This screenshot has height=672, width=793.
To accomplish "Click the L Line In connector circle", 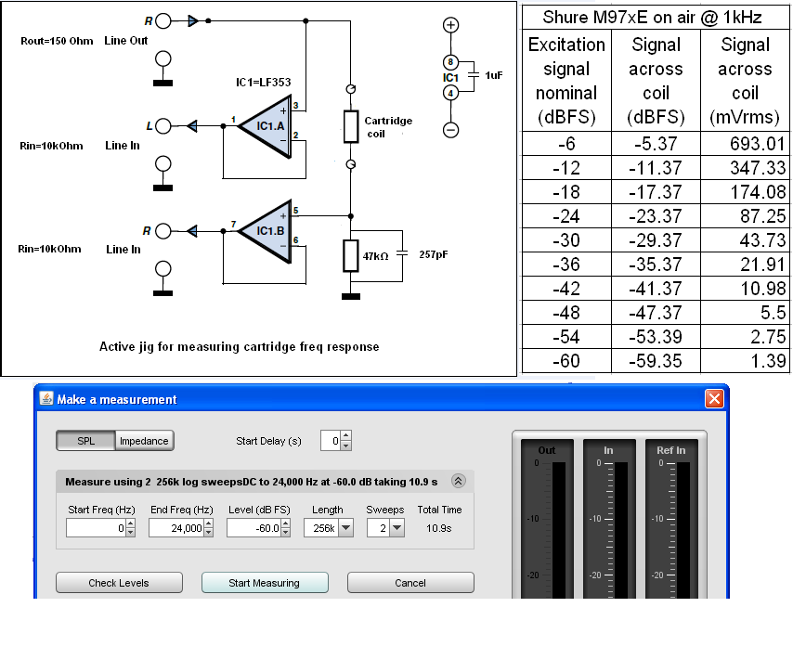I will 162,126.
